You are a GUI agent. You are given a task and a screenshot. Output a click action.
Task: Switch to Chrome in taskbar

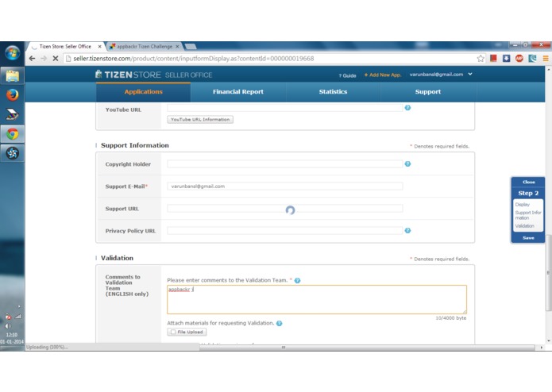click(13, 134)
